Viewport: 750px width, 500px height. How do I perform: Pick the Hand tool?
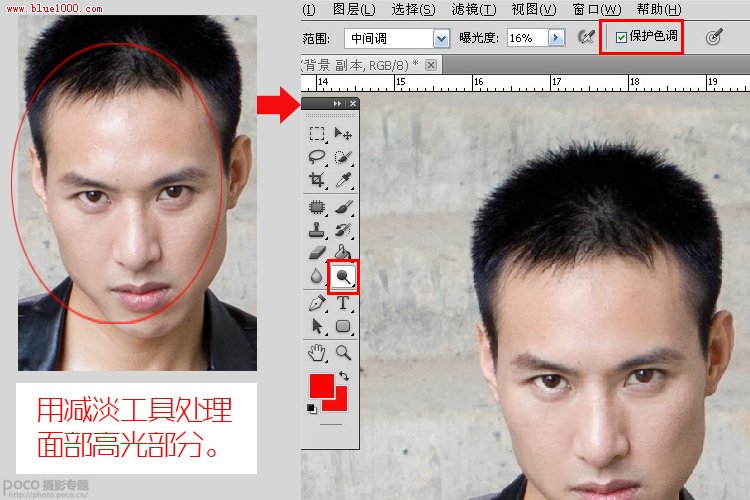coord(317,353)
